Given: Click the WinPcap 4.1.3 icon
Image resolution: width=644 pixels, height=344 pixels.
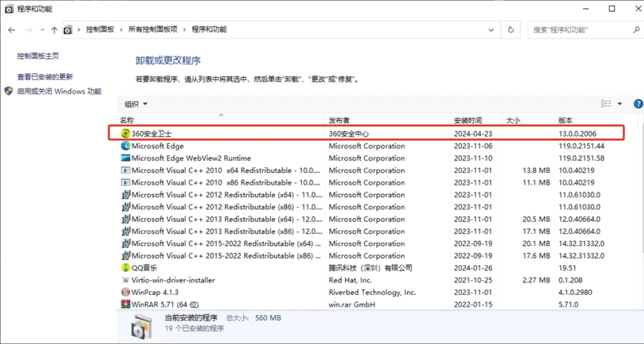Looking at the screenshot, I should [125, 292].
